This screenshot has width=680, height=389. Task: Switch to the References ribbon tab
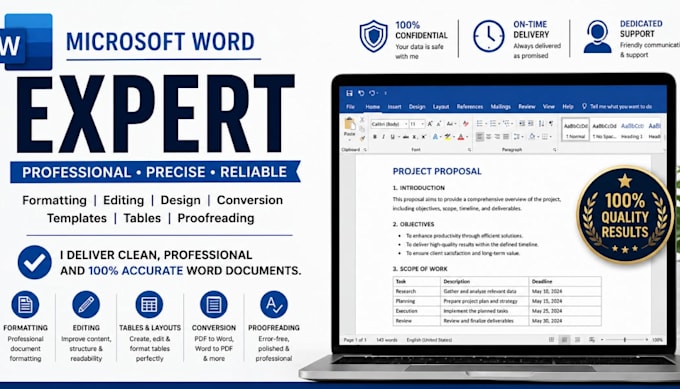coord(470,107)
